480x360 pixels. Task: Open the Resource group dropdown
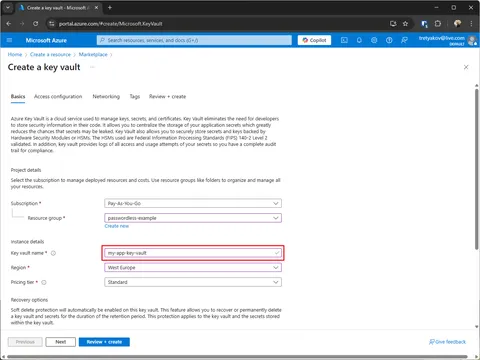(x=193, y=218)
